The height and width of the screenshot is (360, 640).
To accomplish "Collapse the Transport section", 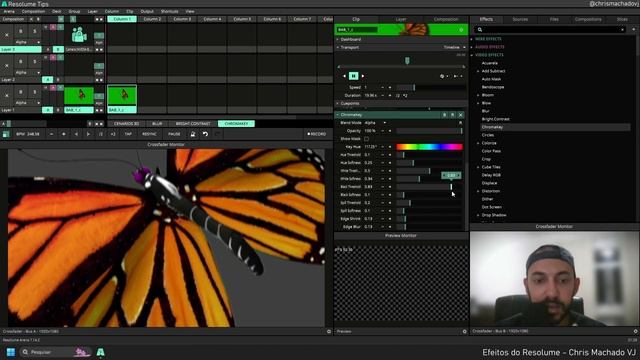I will pyautogui.click(x=338, y=47).
